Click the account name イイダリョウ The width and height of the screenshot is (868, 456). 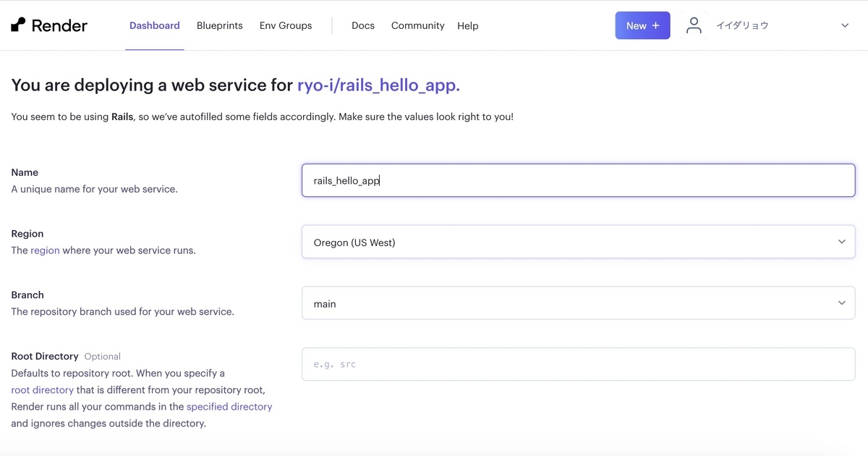pyautogui.click(x=742, y=25)
